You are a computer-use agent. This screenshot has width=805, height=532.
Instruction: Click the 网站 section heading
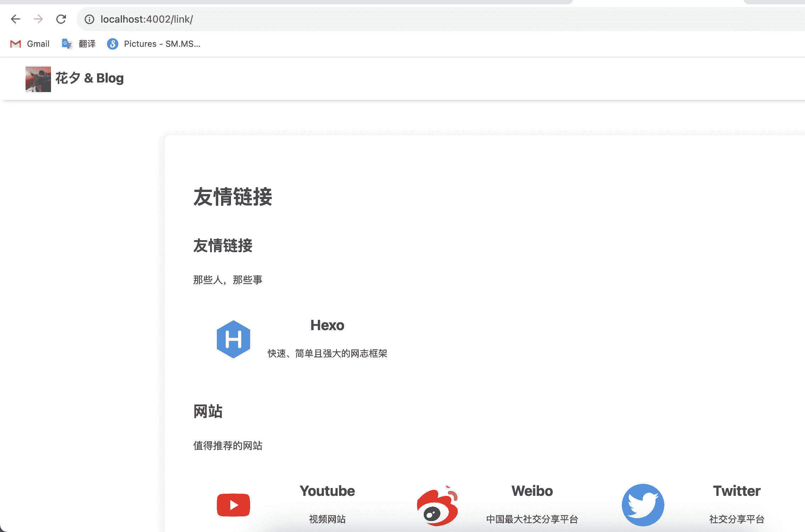(208, 411)
